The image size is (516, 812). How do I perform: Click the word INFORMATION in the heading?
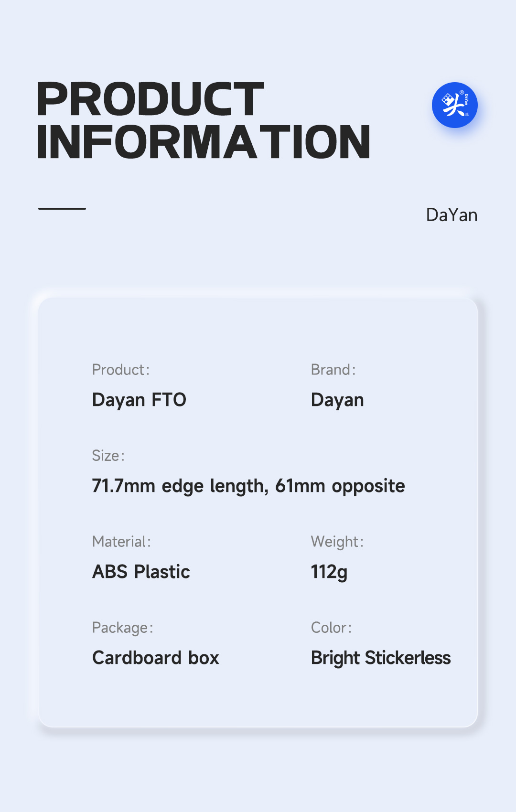204,142
